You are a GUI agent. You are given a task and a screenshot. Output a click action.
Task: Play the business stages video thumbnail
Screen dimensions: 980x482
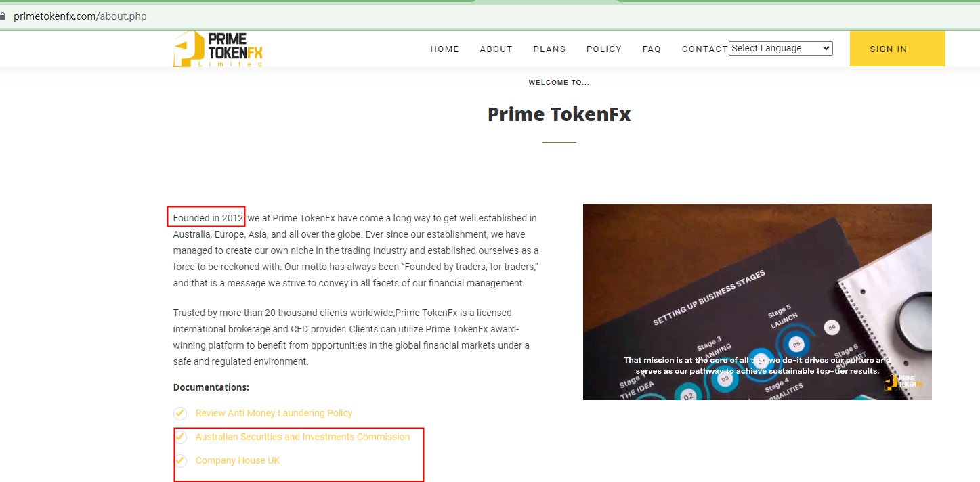[x=757, y=302]
